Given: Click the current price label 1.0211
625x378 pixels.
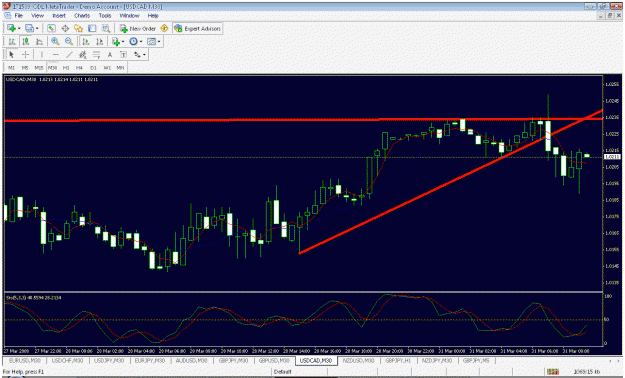Looking at the screenshot, I should point(612,157).
